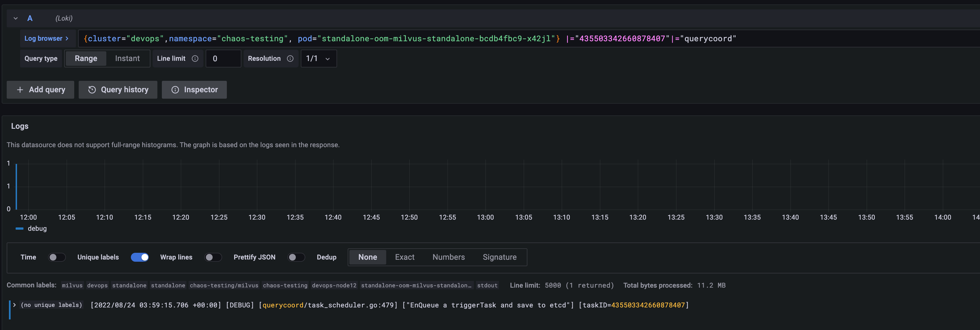Click the Line limit input field

[x=223, y=59]
